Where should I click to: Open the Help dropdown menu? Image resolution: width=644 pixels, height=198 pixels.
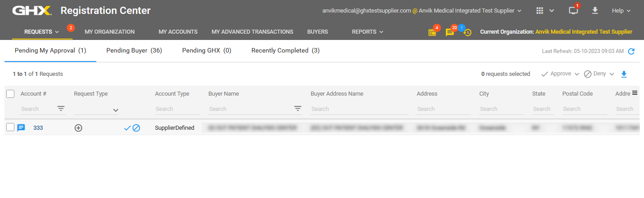621,10
